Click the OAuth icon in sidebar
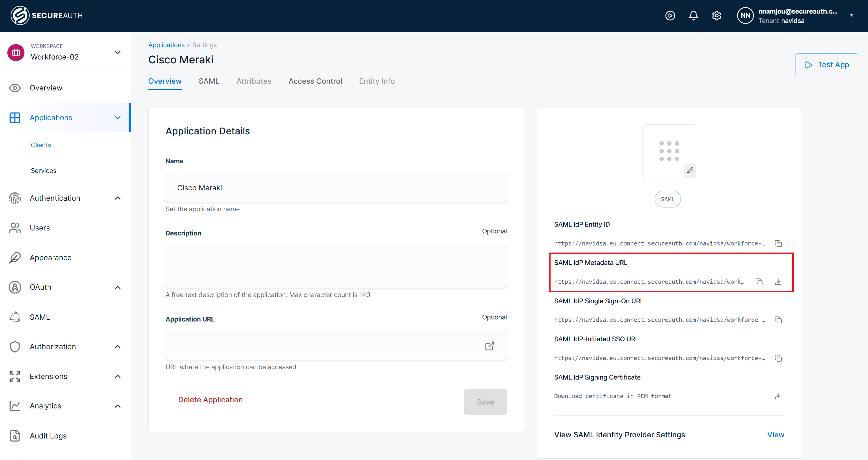This screenshot has height=460, width=868. click(x=15, y=287)
